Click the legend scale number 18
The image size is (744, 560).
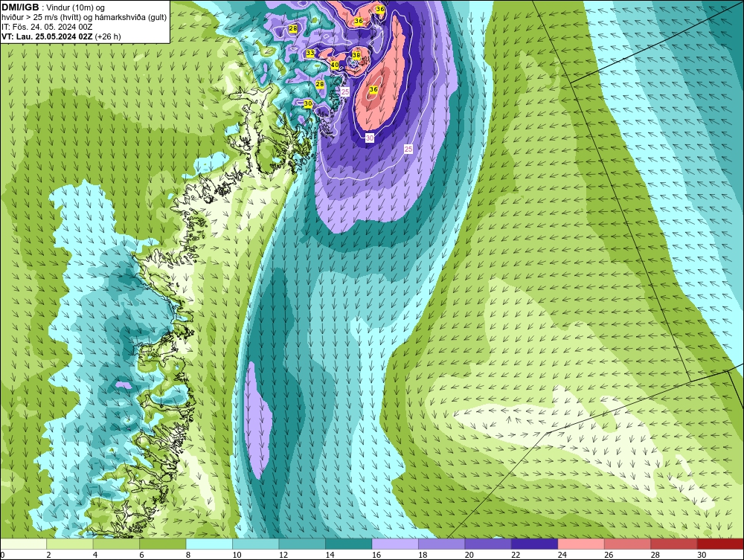tap(423, 555)
